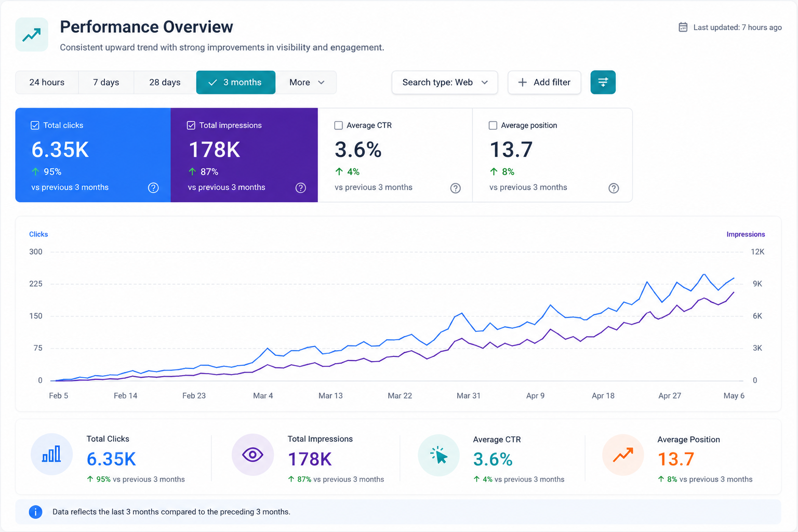The height and width of the screenshot is (532, 798).
Task: Select the 7 days range tab
Action: click(106, 82)
